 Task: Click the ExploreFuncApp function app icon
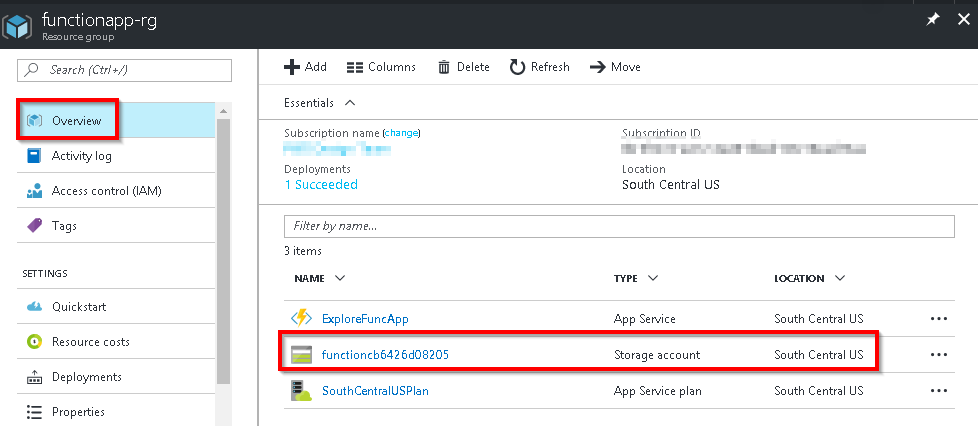[301, 319]
